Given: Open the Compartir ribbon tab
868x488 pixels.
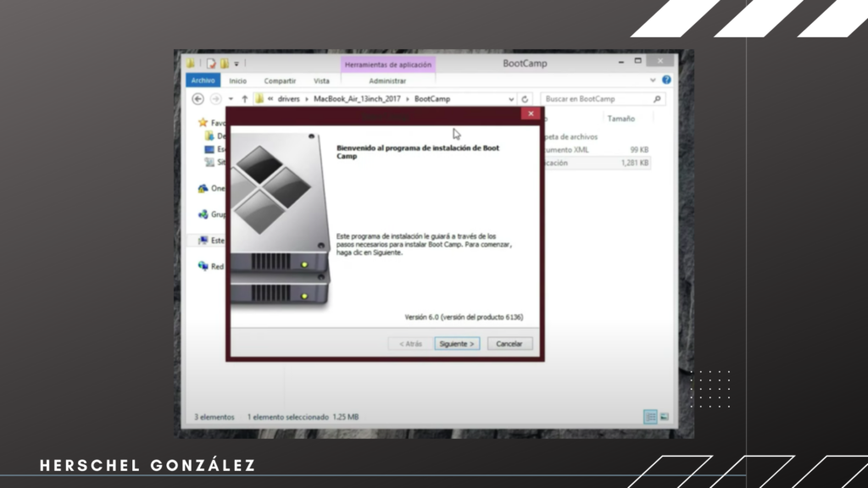Looking at the screenshot, I should pyautogui.click(x=280, y=80).
